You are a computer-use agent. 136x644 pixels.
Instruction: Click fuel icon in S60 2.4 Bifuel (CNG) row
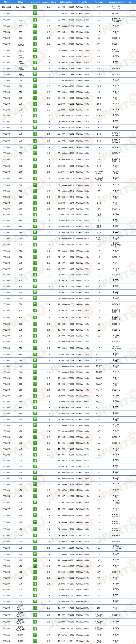[35, 179]
